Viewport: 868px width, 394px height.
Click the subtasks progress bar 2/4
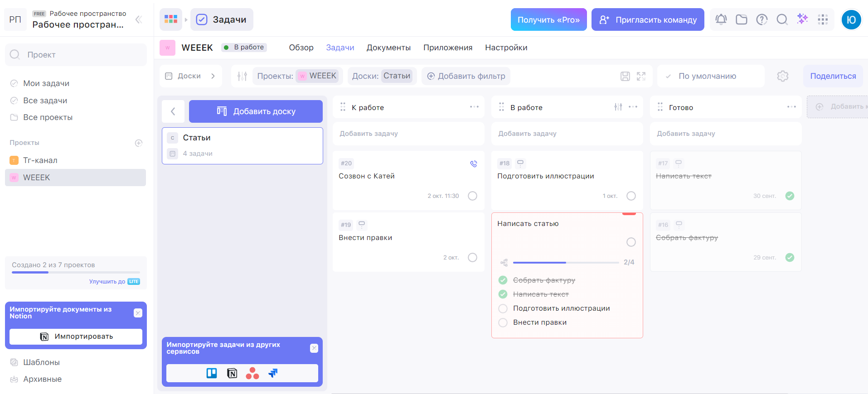click(x=566, y=262)
